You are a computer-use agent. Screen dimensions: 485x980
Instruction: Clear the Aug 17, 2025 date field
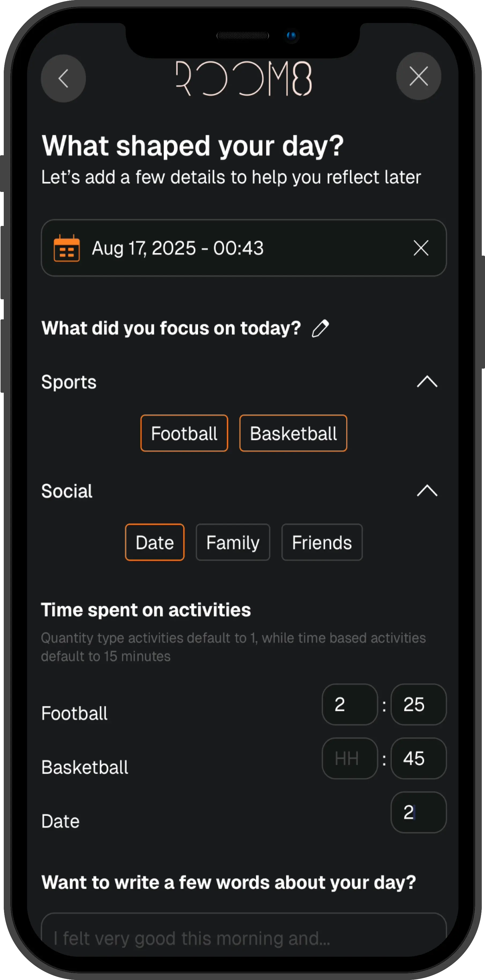(421, 248)
